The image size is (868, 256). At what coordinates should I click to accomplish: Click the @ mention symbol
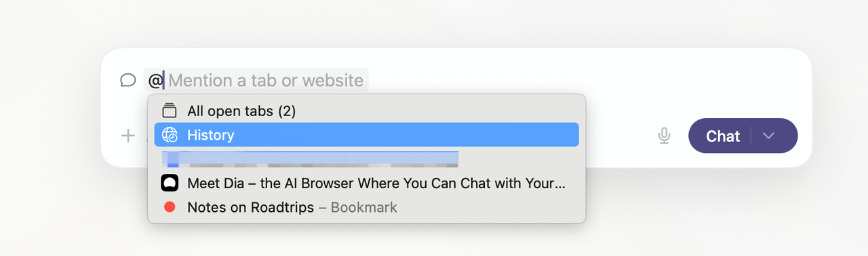pyautogui.click(x=155, y=80)
